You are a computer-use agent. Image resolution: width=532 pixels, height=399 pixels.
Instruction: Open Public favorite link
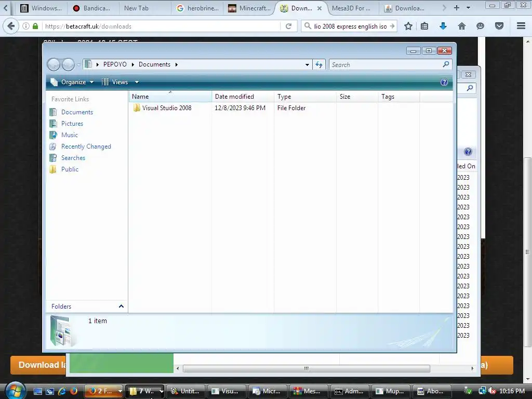click(x=70, y=169)
